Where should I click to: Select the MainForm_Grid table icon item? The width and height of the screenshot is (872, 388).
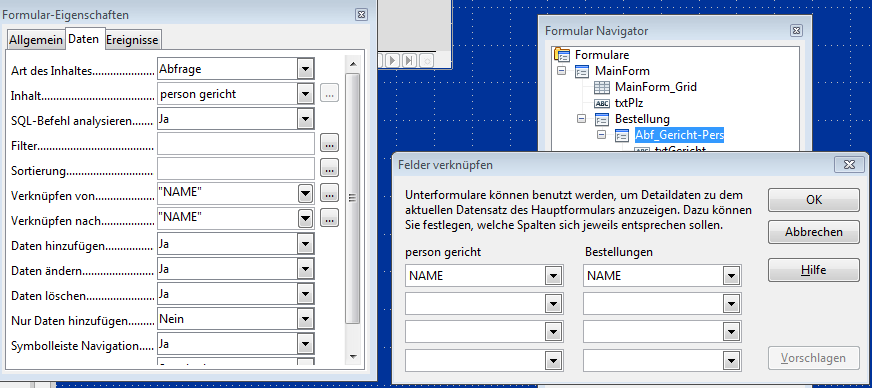click(x=646, y=87)
